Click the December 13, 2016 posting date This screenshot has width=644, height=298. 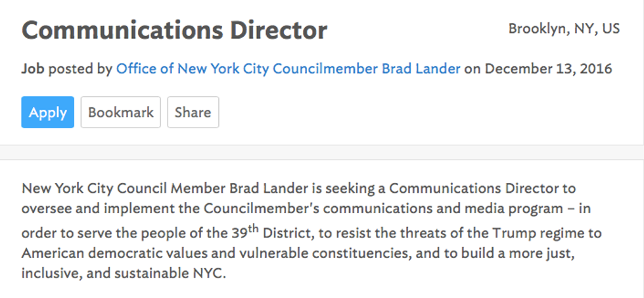[548, 68]
